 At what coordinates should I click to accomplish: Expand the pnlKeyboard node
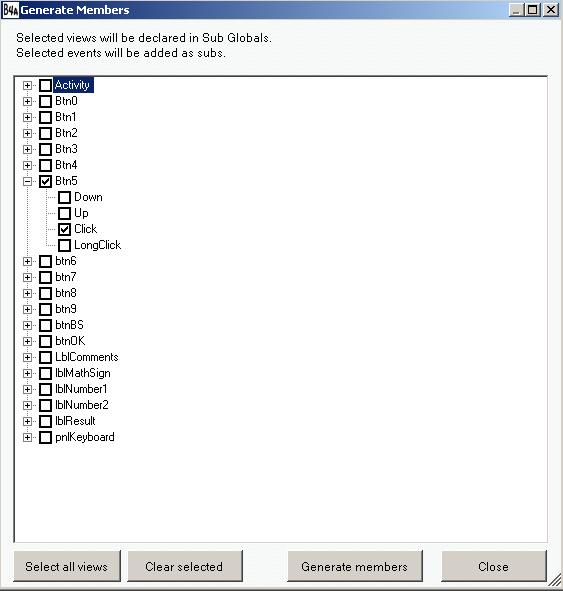[27, 438]
